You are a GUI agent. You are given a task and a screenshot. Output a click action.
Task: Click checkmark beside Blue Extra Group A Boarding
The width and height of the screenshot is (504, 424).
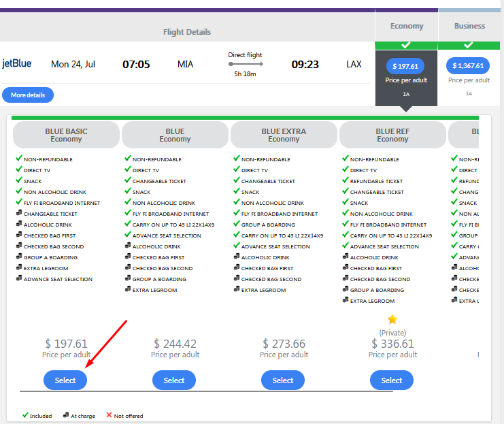tap(237, 224)
